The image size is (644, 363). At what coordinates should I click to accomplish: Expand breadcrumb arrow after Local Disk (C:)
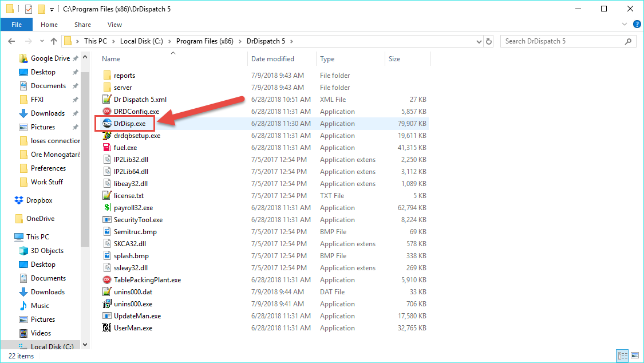(169, 41)
